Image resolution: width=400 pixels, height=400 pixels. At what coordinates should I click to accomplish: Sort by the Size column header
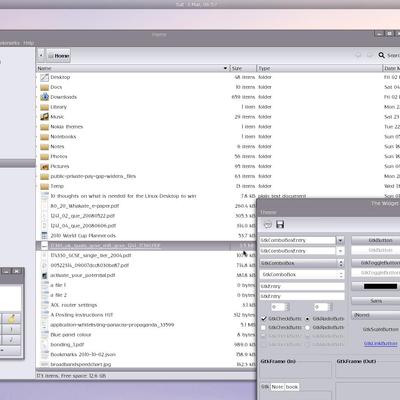[x=244, y=68]
